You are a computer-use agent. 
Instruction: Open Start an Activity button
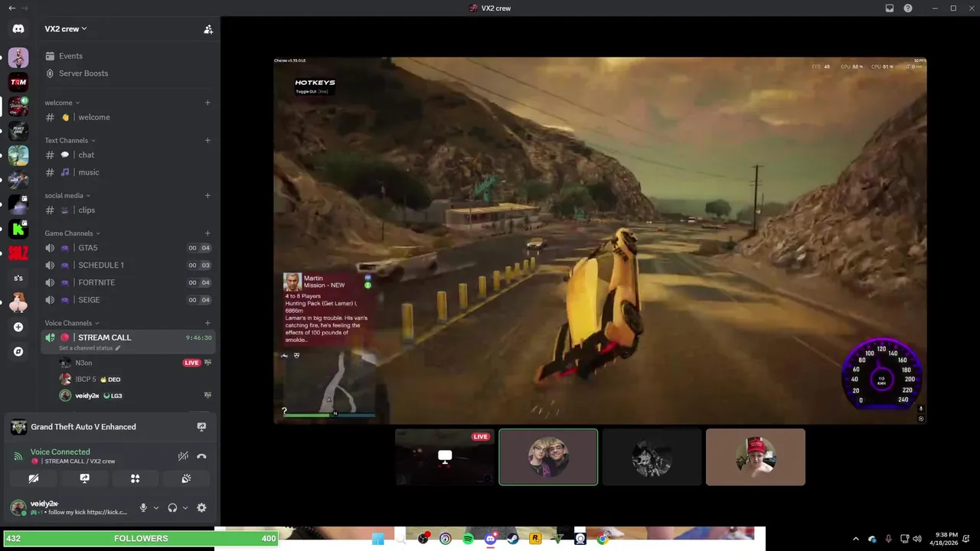click(135, 478)
